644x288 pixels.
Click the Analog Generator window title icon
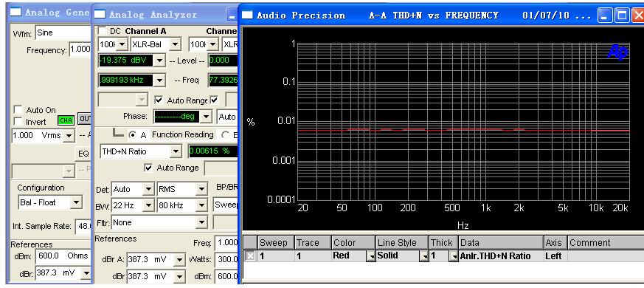click(x=15, y=12)
